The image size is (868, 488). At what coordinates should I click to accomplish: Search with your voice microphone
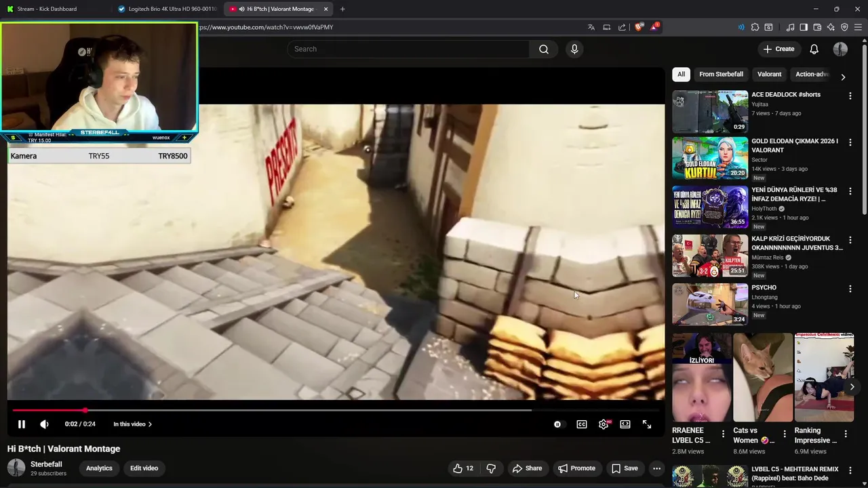[574, 49]
